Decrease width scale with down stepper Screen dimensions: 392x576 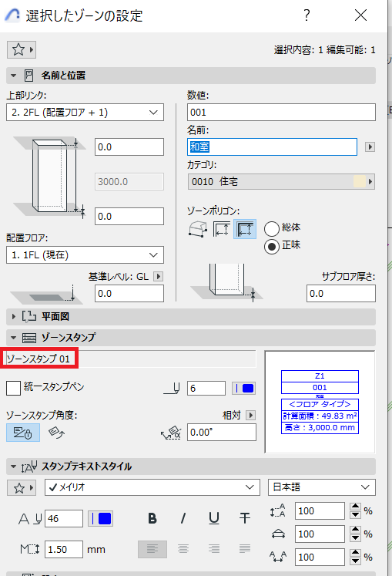tap(355, 538)
